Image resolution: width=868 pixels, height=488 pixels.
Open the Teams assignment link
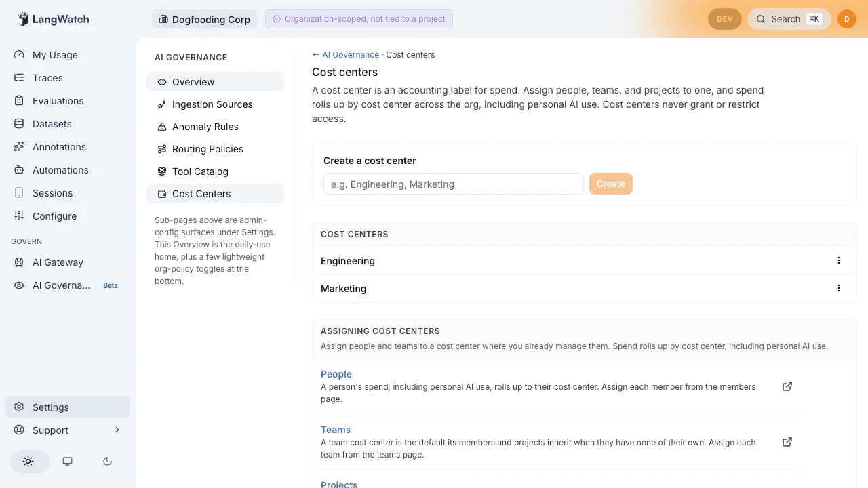pyautogui.click(x=336, y=430)
